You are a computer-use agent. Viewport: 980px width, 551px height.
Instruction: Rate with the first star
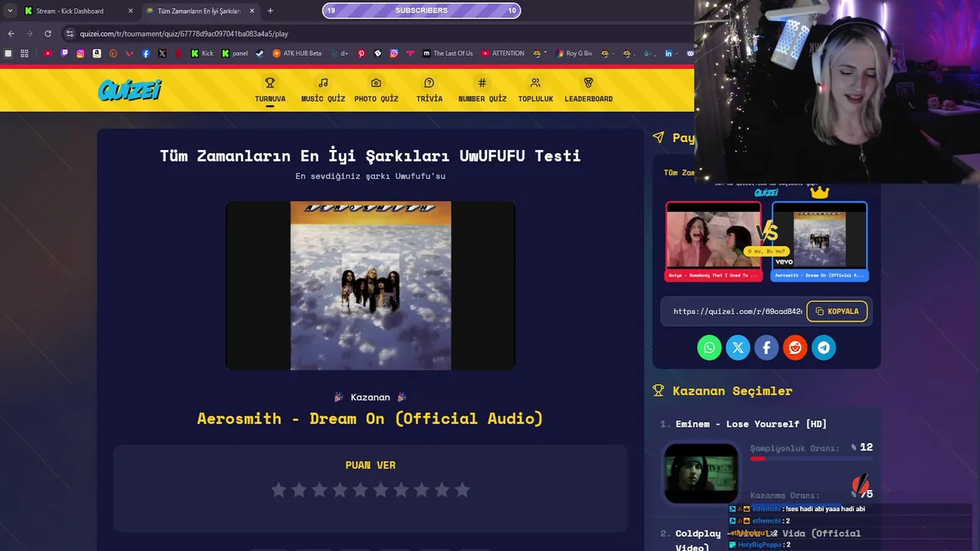279,490
